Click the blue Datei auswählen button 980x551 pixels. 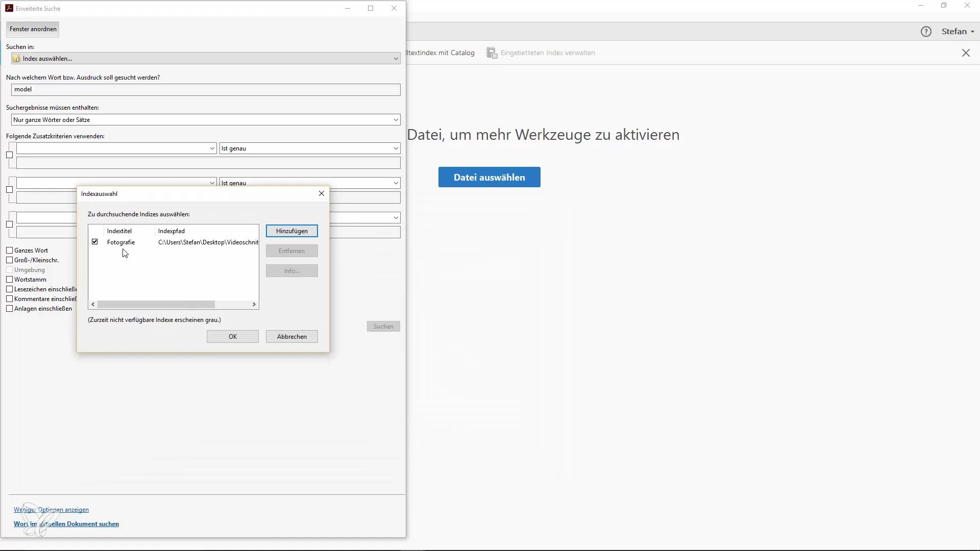click(x=489, y=177)
